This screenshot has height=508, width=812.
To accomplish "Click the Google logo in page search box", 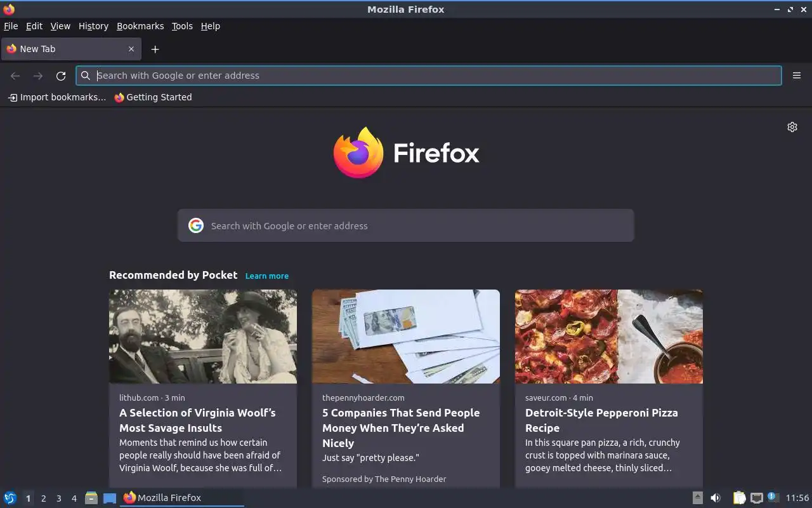I will [196, 225].
